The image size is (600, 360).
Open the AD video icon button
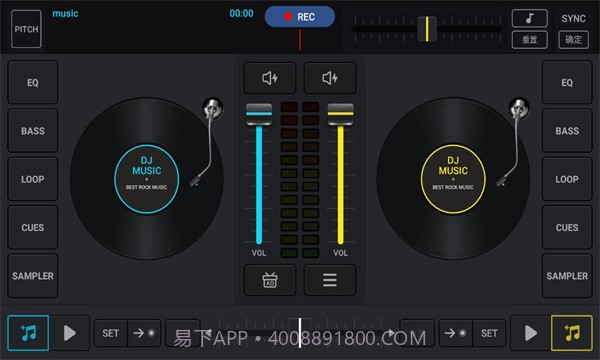(270, 280)
